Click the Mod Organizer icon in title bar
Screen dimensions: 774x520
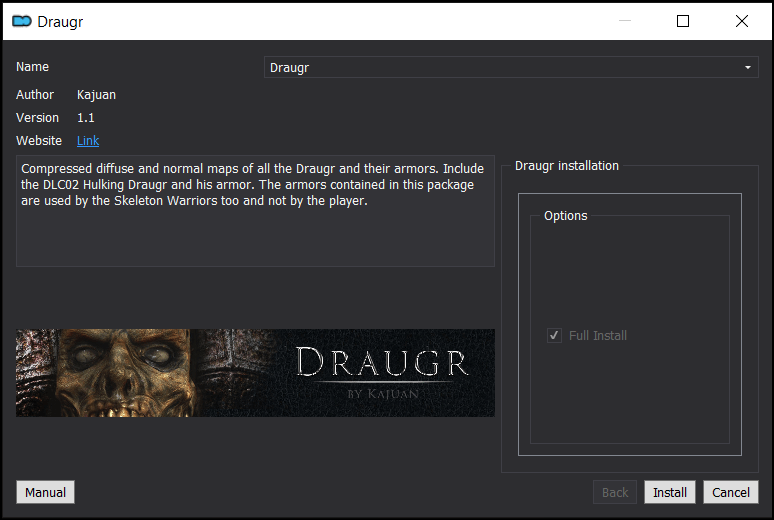point(22,21)
